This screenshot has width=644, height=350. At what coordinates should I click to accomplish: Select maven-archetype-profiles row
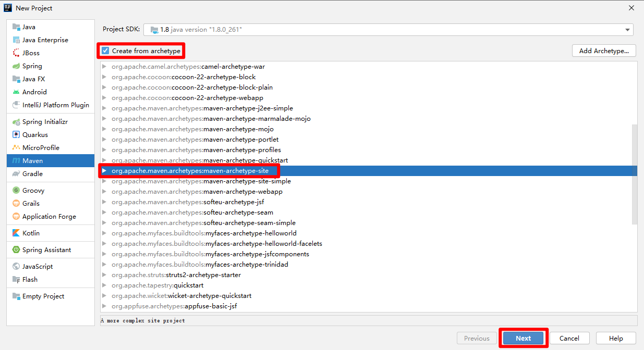pos(366,150)
